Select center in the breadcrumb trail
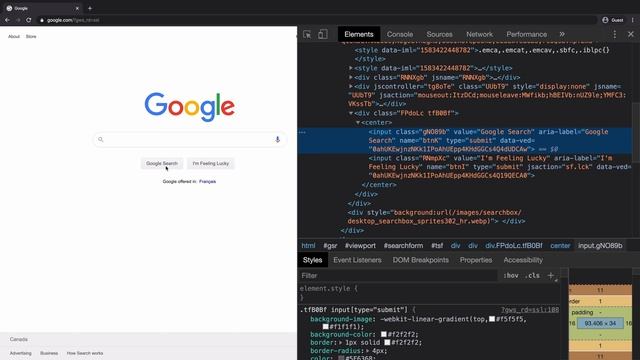640x360 pixels. (x=560, y=246)
